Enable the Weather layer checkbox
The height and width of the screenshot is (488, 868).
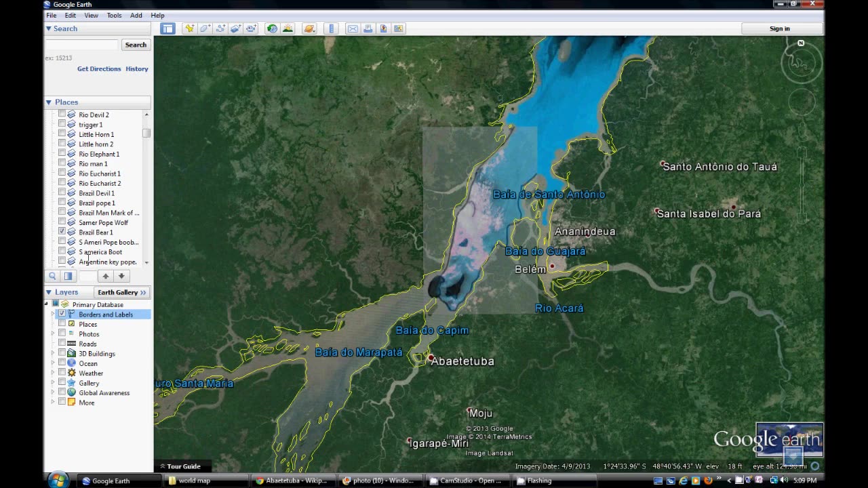point(62,373)
